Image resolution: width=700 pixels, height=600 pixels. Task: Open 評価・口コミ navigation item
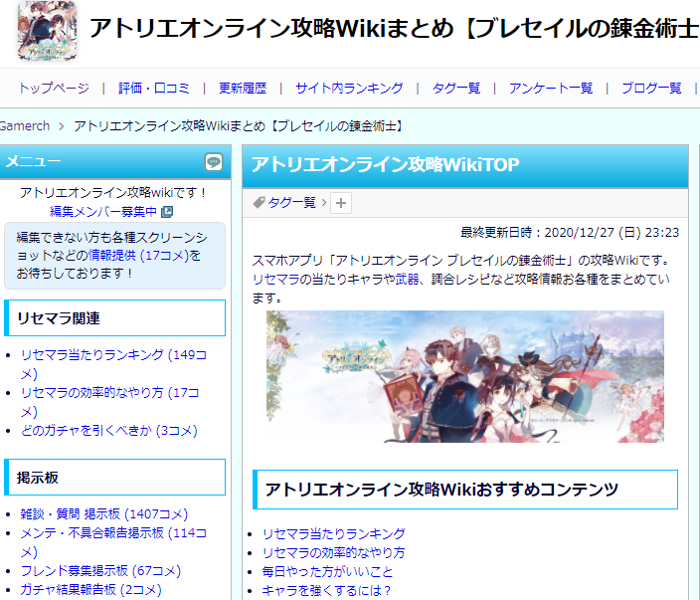pyautogui.click(x=153, y=88)
